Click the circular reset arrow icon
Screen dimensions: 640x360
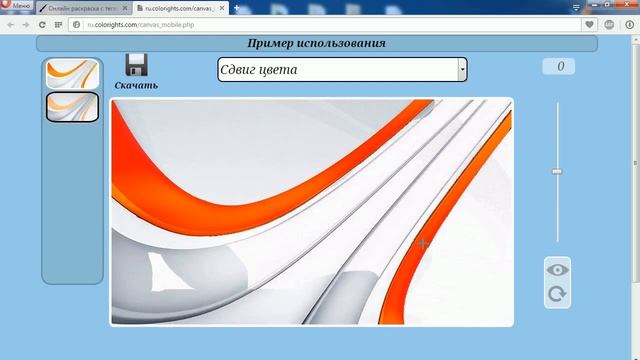tap(557, 294)
